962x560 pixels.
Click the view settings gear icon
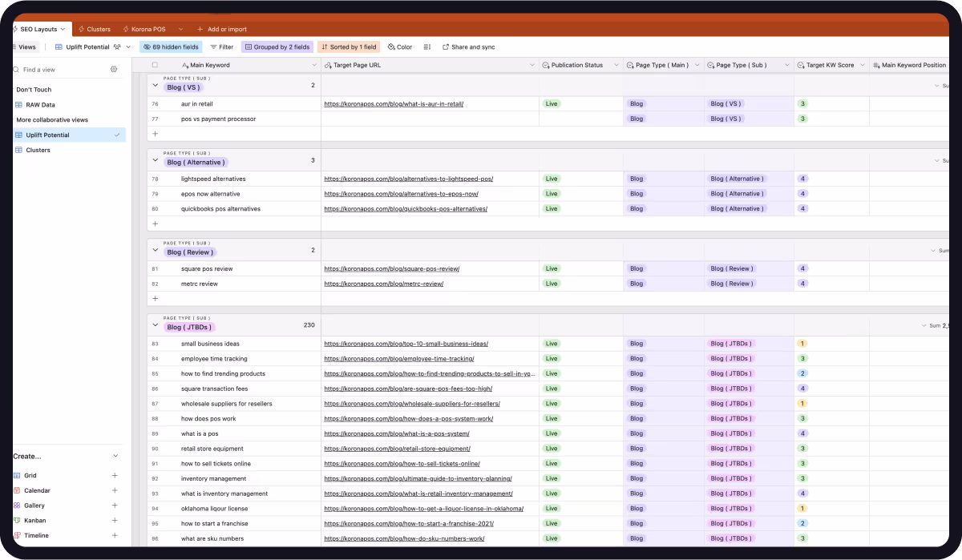point(114,70)
